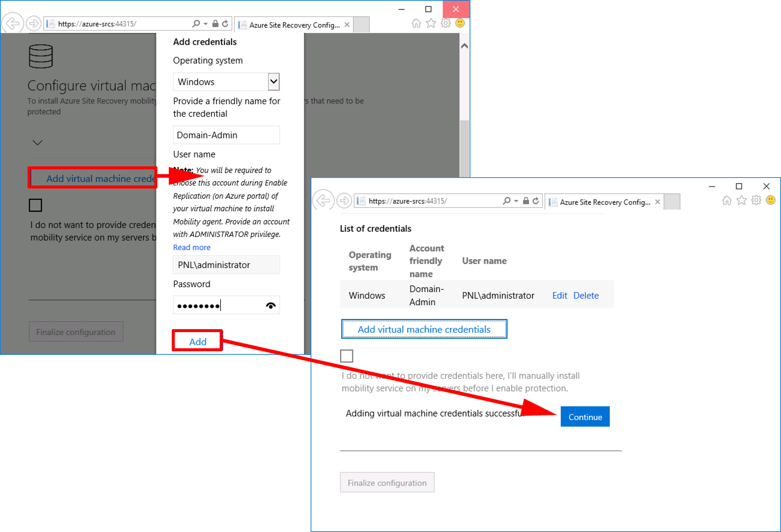The image size is (781, 532).
Task: Reveal password with the eye icon
Action: pos(271,306)
